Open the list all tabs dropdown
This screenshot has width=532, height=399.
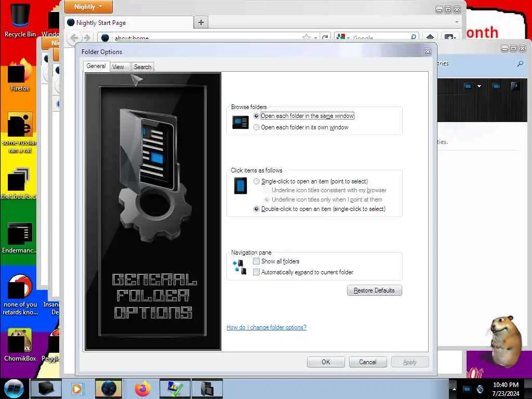click(x=457, y=22)
